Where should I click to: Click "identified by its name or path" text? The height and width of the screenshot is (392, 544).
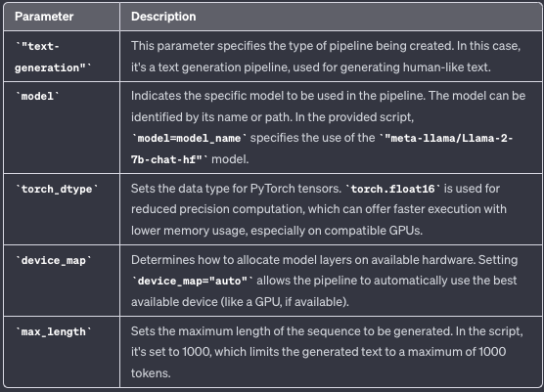tap(211, 117)
